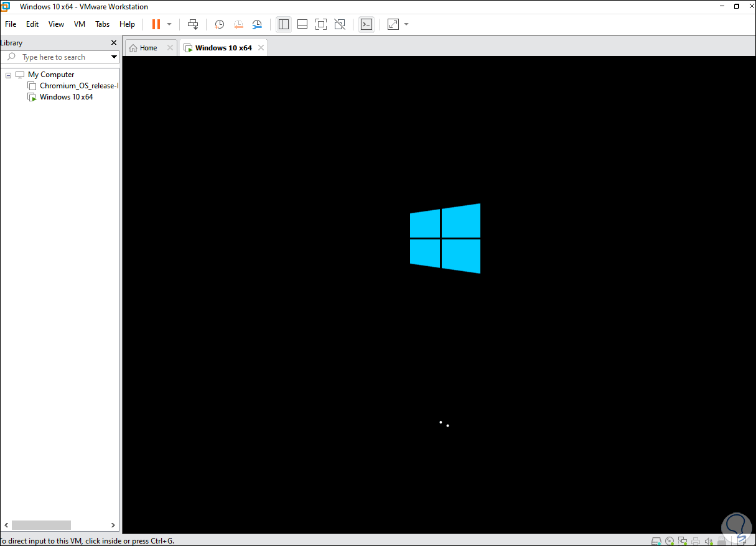The height and width of the screenshot is (546, 756).
Task: Close the Windows 10 x64 tab
Action: 261,48
